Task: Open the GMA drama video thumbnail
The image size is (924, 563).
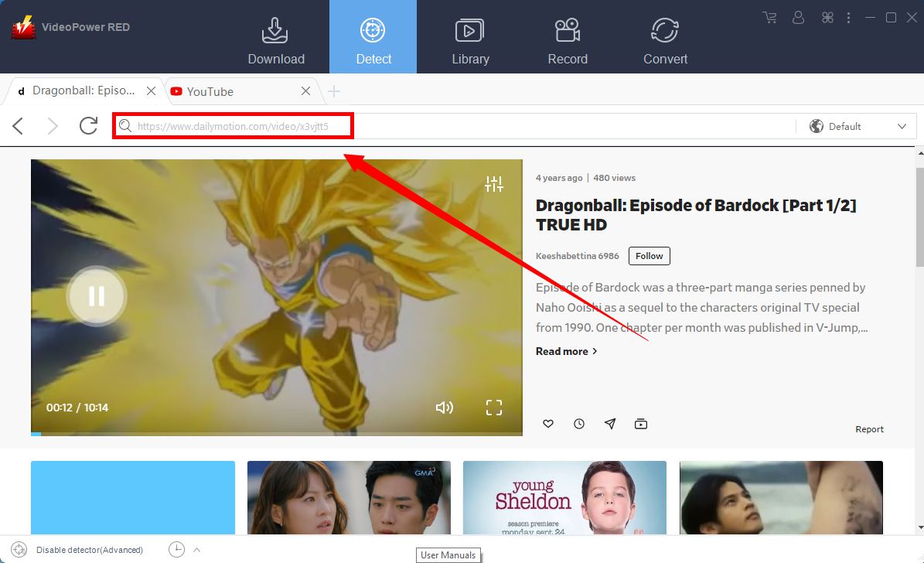Action: pyautogui.click(x=349, y=497)
